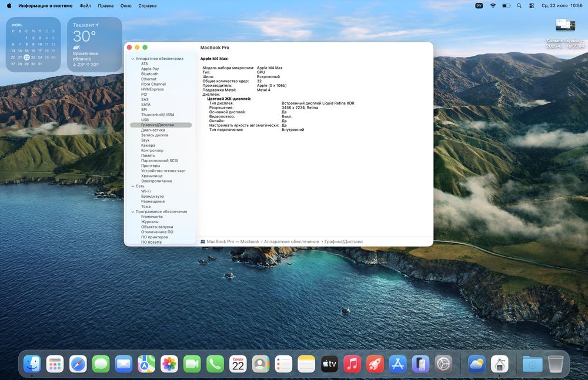Open Calendar app showing 22 in Dock
This screenshot has height=380, width=588.
[238, 364]
